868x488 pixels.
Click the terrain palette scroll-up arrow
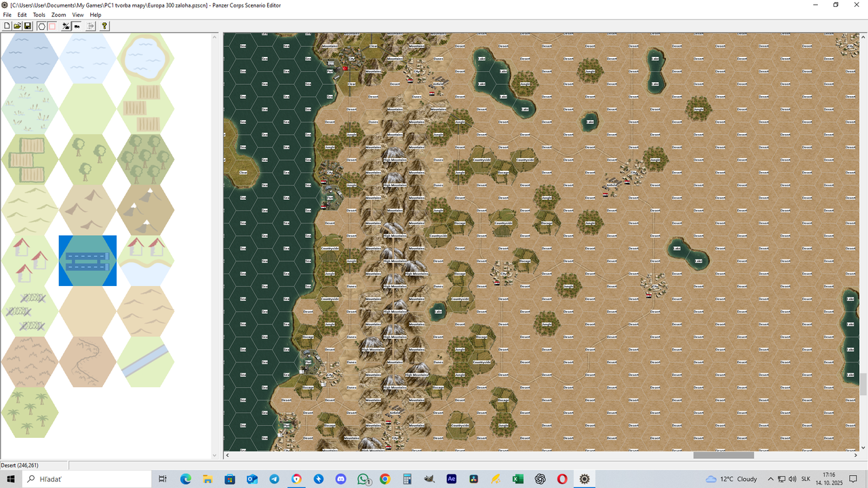click(215, 37)
